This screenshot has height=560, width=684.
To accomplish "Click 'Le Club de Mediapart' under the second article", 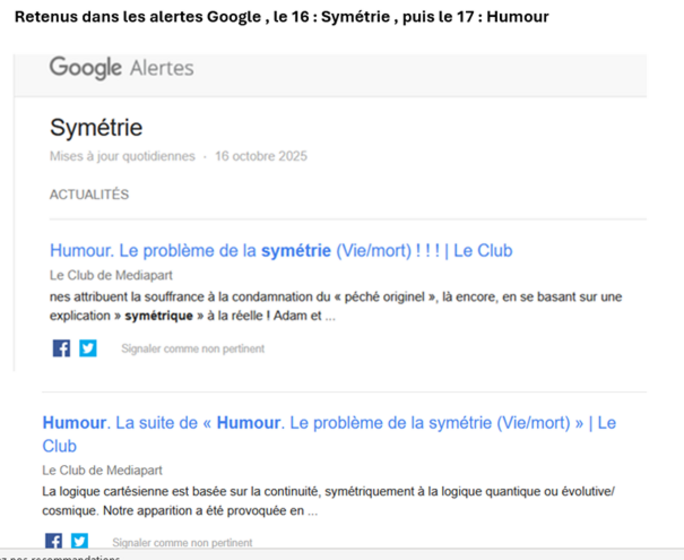I will (102, 470).
